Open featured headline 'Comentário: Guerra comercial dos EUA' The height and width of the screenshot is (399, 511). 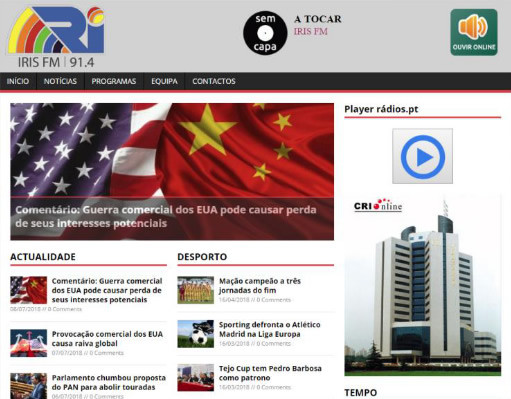(x=166, y=217)
